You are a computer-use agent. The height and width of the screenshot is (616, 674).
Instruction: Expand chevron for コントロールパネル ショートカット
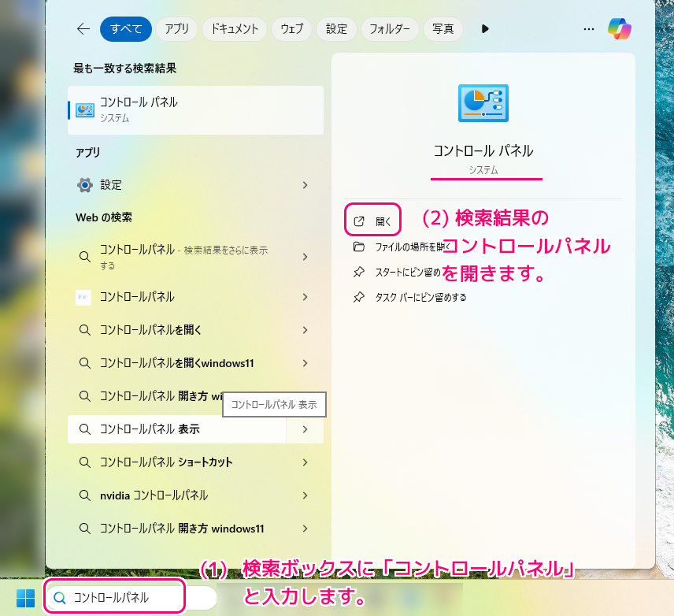[x=305, y=462]
